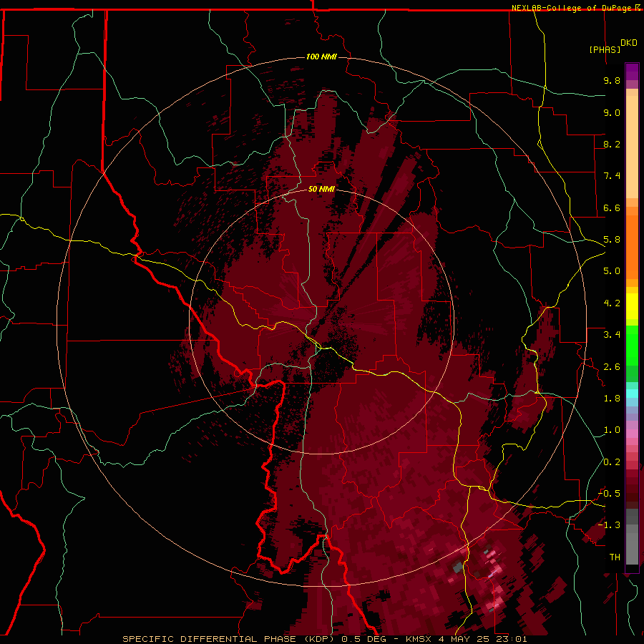The height and width of the screenshot is (644, 644).
Task: Click the 5.0 legend value
Action: click(612, 271)
